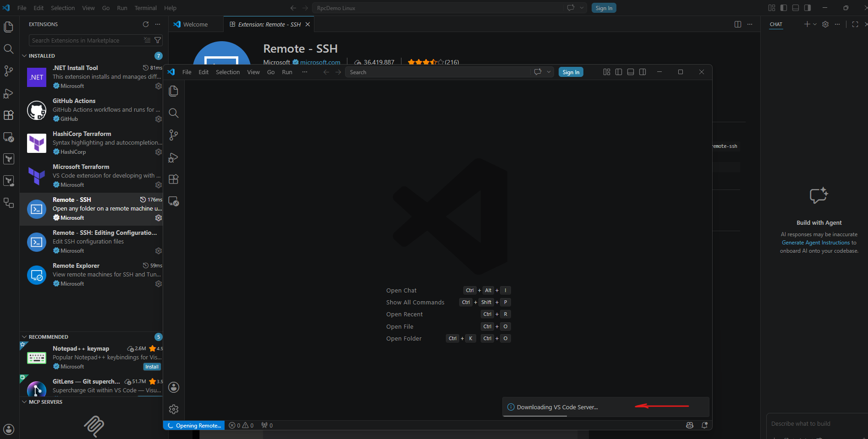This screenshot has height=439, width=868.
Task: Open chat dropdown in back window title bar
Action: click(582, 8)
